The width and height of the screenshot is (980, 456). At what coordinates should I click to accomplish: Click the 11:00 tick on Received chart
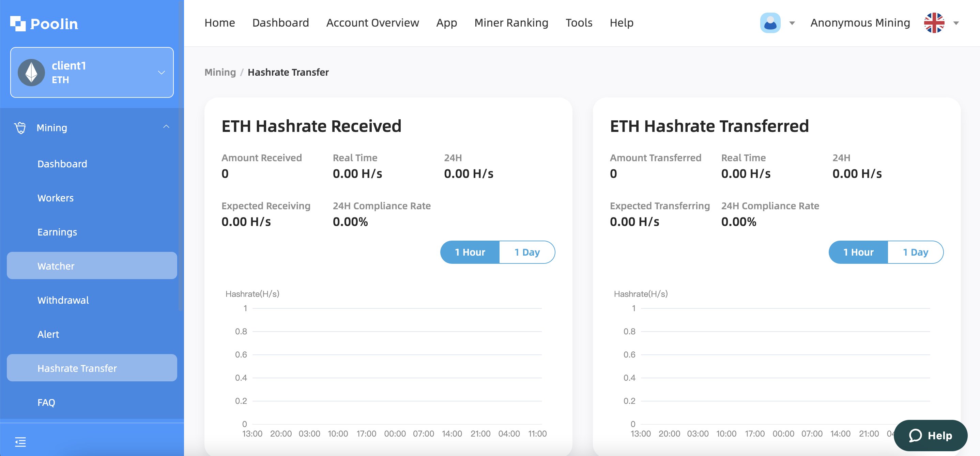537,434
